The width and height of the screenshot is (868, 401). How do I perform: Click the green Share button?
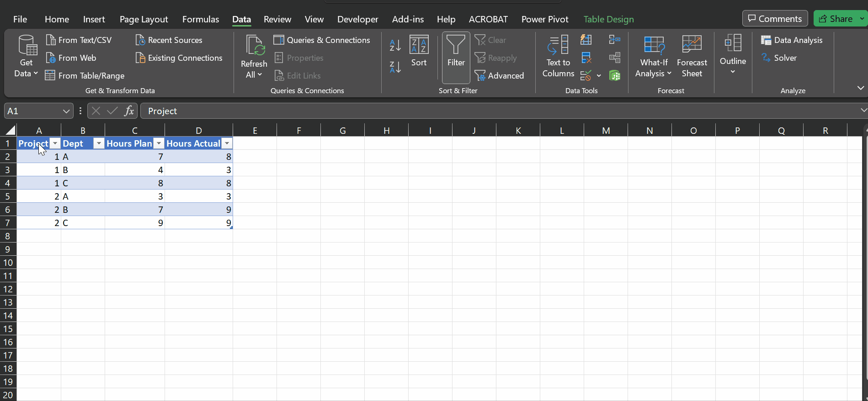(835, 19)
